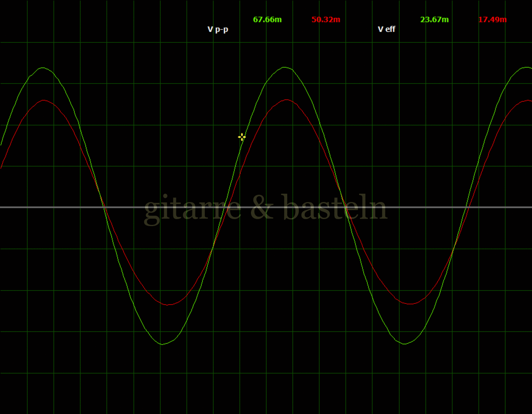Click the rightmost peak of the red trace
Viewport: 532px width, 414px height.
(x=528, y=100)
